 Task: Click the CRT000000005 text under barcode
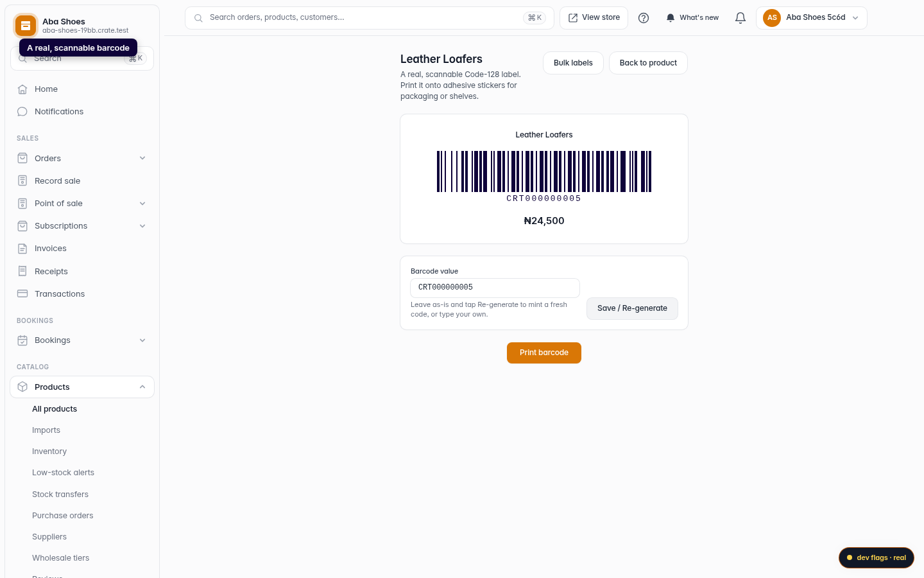tap(544, 198)
